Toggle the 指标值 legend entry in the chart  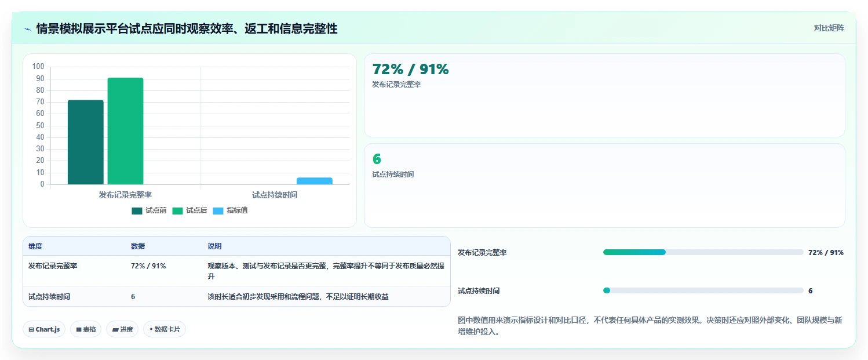point(230,210)
